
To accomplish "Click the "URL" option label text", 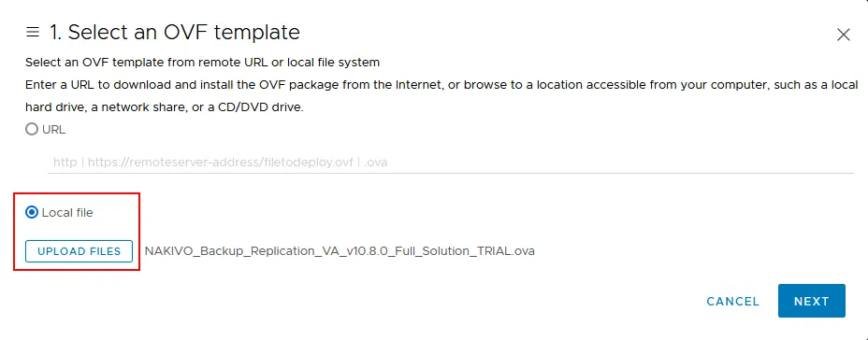I will [53, 129].
